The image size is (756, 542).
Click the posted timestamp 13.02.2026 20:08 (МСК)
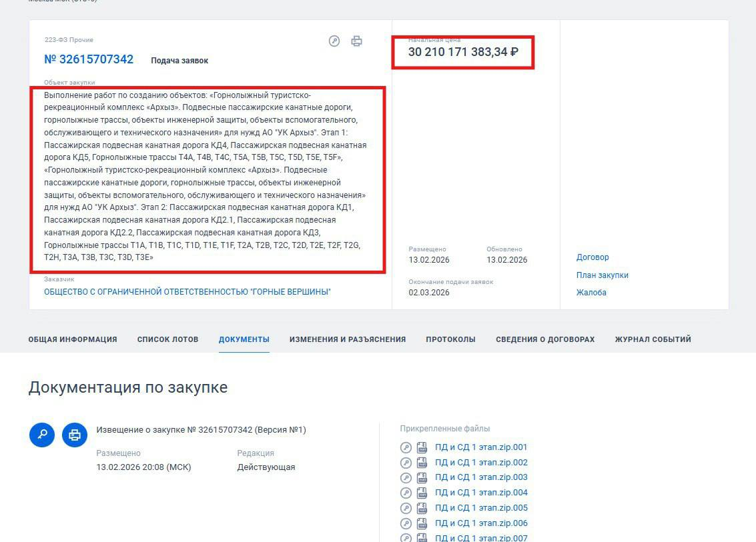coord(143,467)
